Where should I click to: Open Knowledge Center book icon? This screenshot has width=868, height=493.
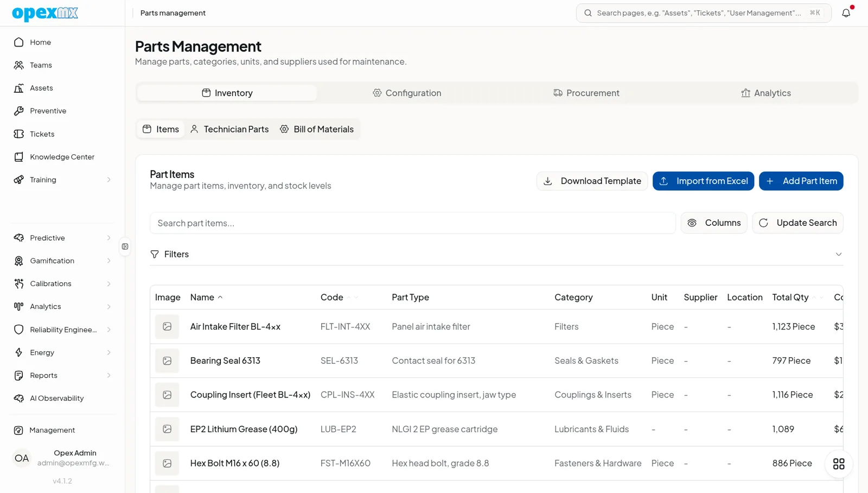[19, 157]
